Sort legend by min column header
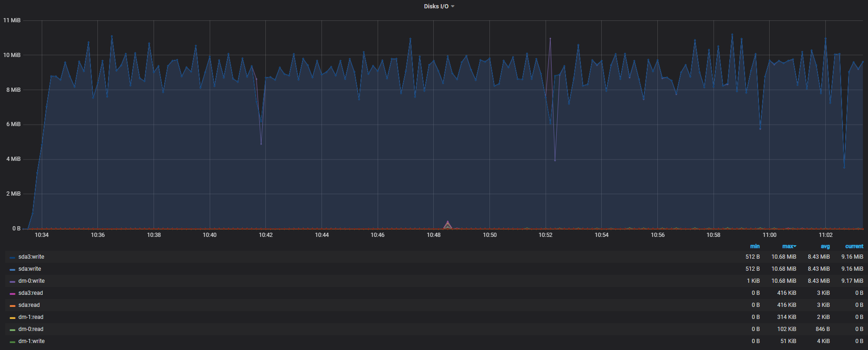The height and width of the screenshot is (350, 868). [755, 246]
